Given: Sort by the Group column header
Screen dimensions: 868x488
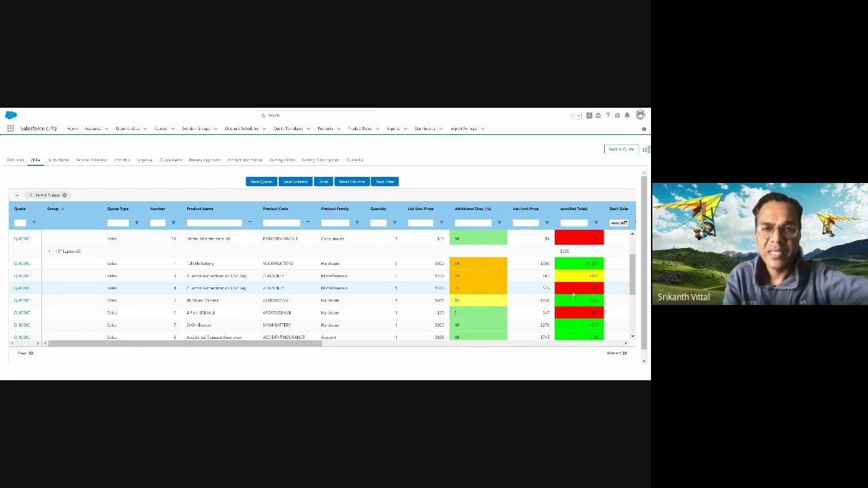Looking at the screenshot, I should pos(55,209).
